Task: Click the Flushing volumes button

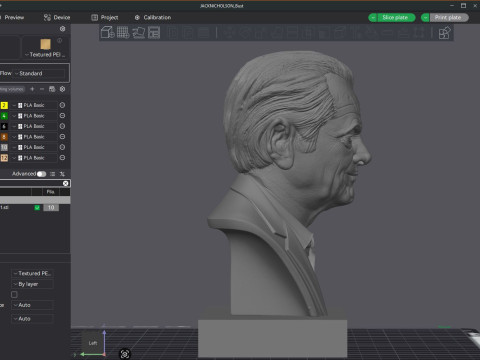Action: point(12,89)
